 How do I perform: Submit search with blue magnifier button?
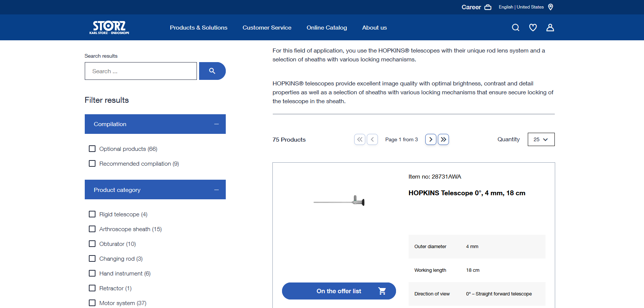tap(212, 71)
